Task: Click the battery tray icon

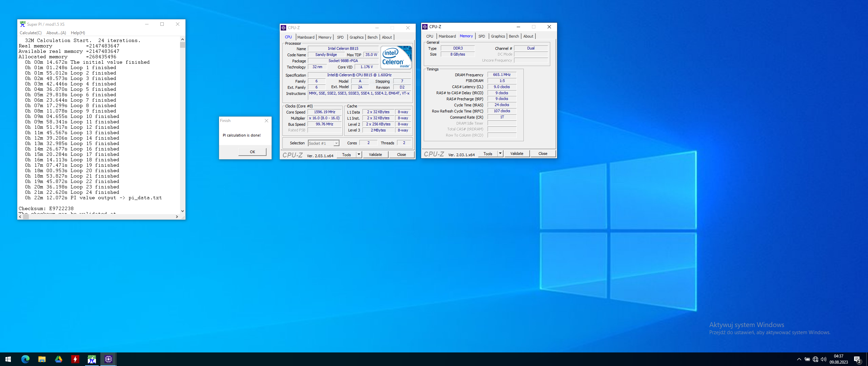Action: point(807,359)
